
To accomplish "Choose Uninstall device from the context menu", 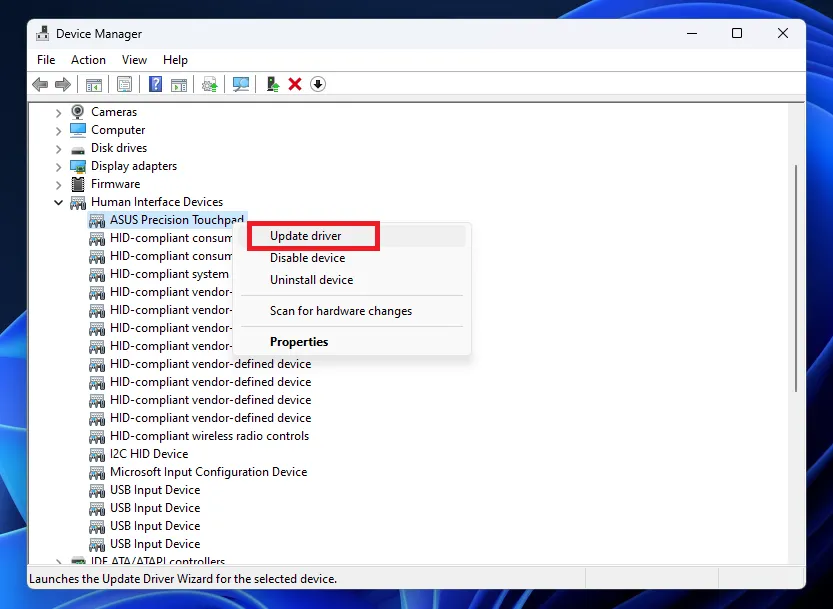I will [x=354, y=280].
